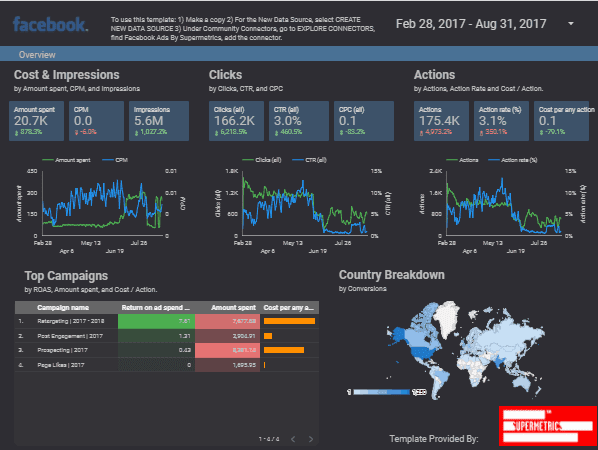Click the pagination text 1 - 4 / 4
Image resolution: width=598 pixels, height=450 pixels.
click(269, 439)
